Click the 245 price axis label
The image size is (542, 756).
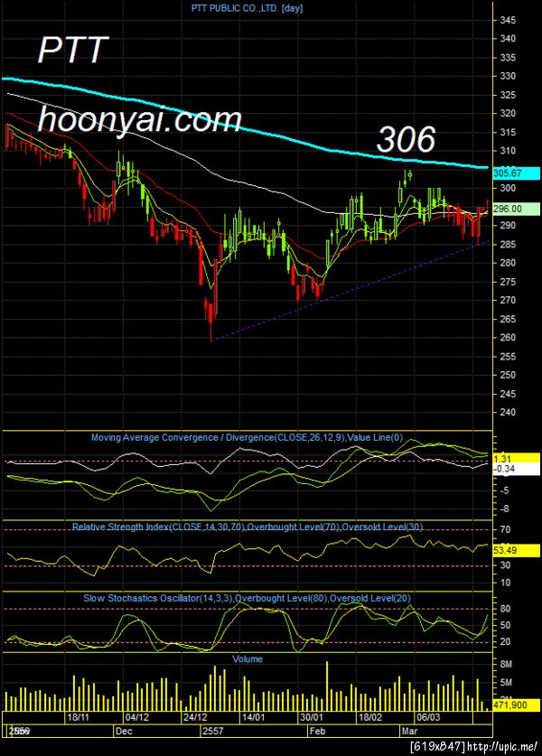coord(508,394)
